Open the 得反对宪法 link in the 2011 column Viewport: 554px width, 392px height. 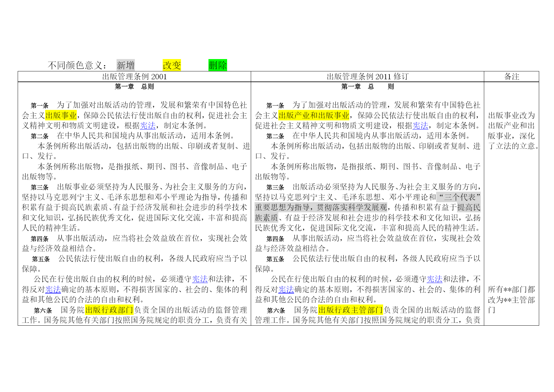click(286, 289)
